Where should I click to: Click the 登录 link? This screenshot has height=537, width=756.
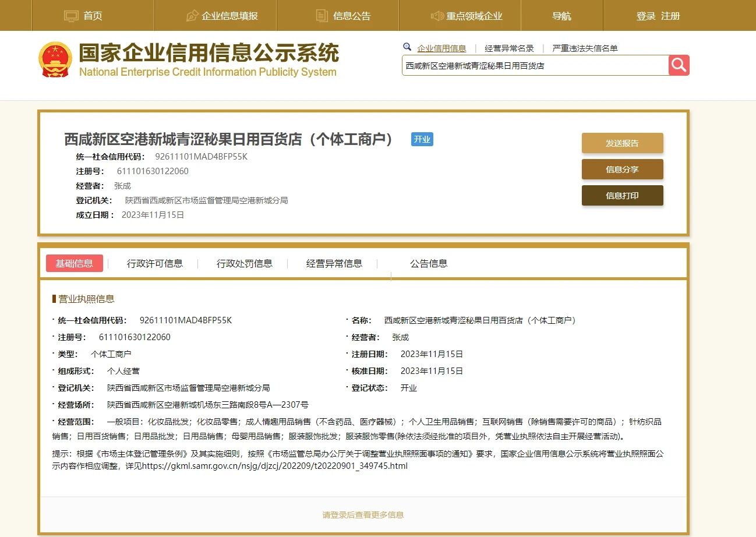646,16
